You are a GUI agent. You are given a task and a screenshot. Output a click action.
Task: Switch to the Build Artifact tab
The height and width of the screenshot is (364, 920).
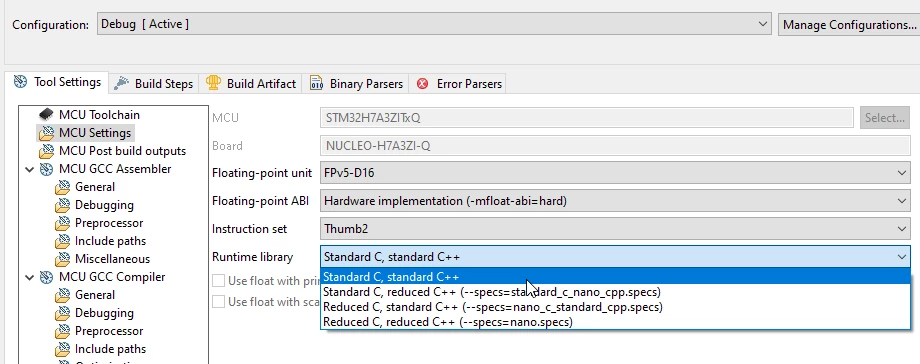pos(251,83)
